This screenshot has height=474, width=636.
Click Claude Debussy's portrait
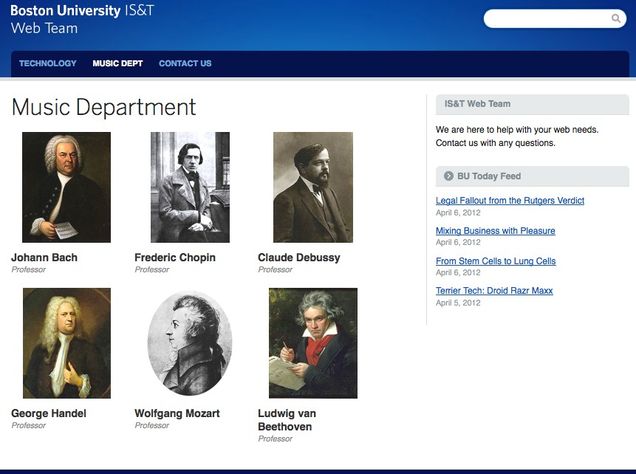tap(313, 187)
